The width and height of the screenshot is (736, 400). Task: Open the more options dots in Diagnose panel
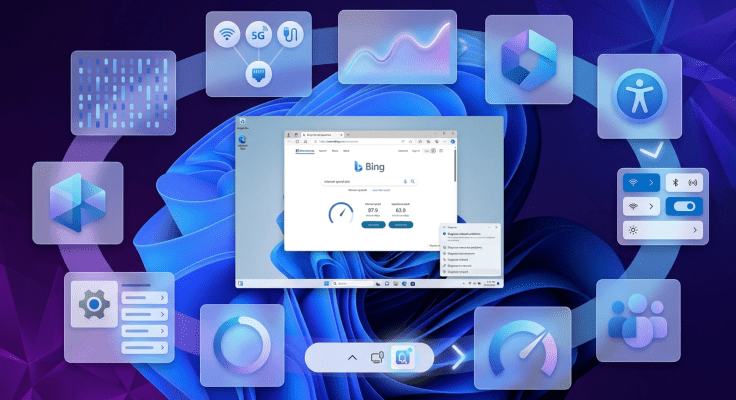click(490, 227)
